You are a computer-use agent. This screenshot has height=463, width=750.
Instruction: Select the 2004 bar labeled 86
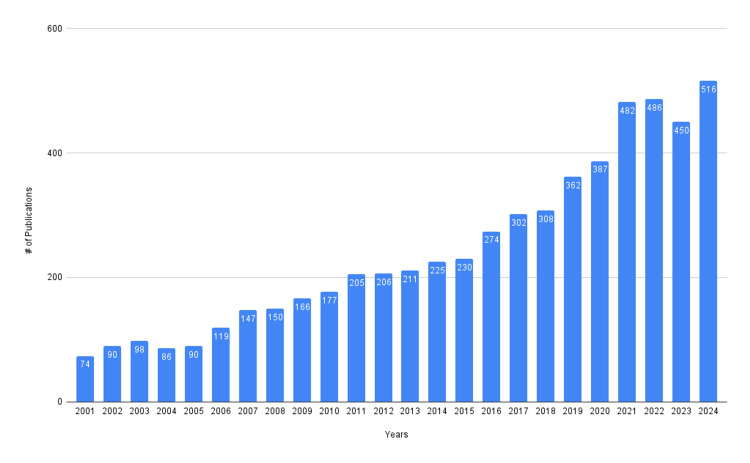coord(166,375)
